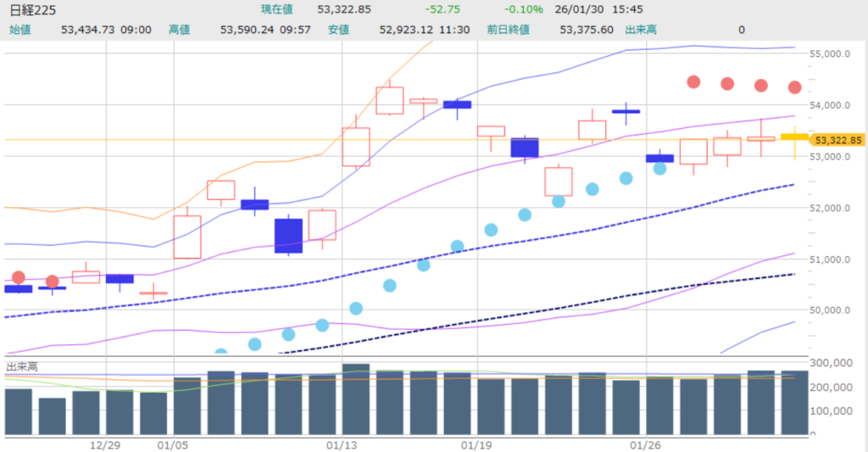Select the 01/13 date label on time axis
This screenshot has width=868, height=452.
(342, 444)
